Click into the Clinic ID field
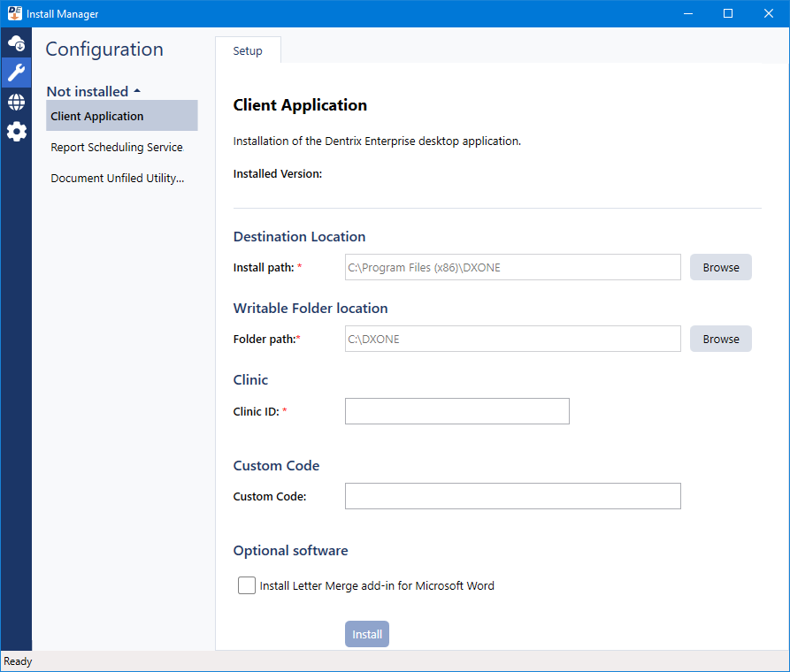This screenshot has width=790, height=672. point(456,411)
